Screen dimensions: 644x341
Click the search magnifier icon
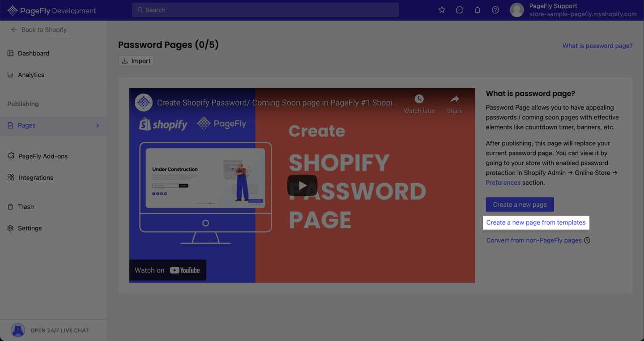coord(141,10)
